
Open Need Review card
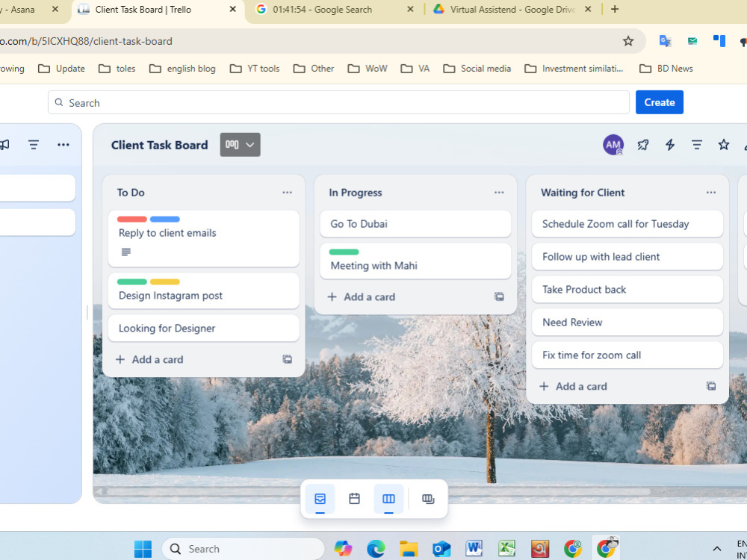coord(627,323)
